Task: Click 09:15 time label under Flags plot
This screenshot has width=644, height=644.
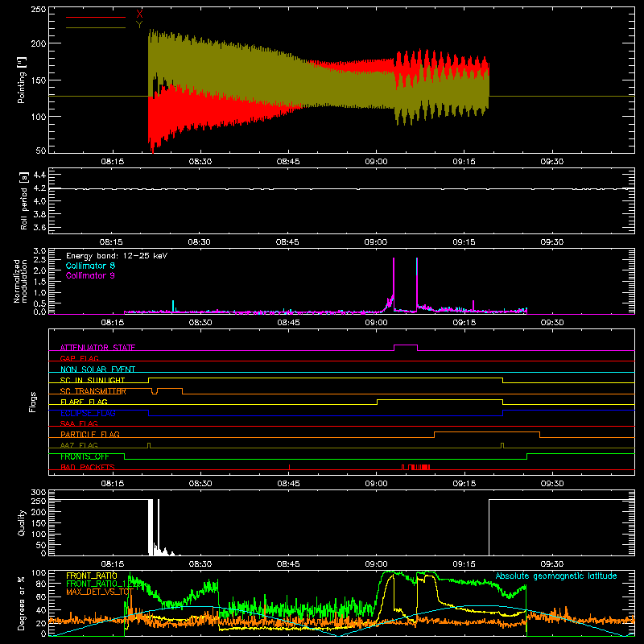Action: tap(464, 484)
